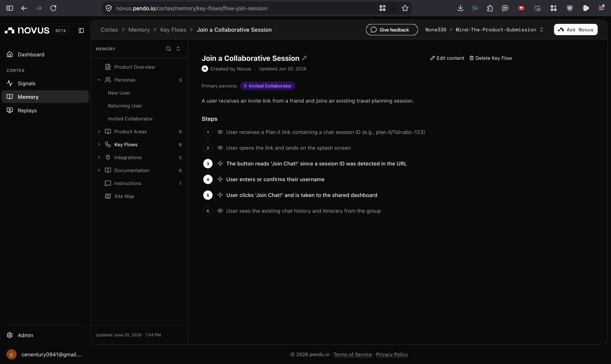
Task: Collapse the Personas section chevron
Action: click(99, 80)
